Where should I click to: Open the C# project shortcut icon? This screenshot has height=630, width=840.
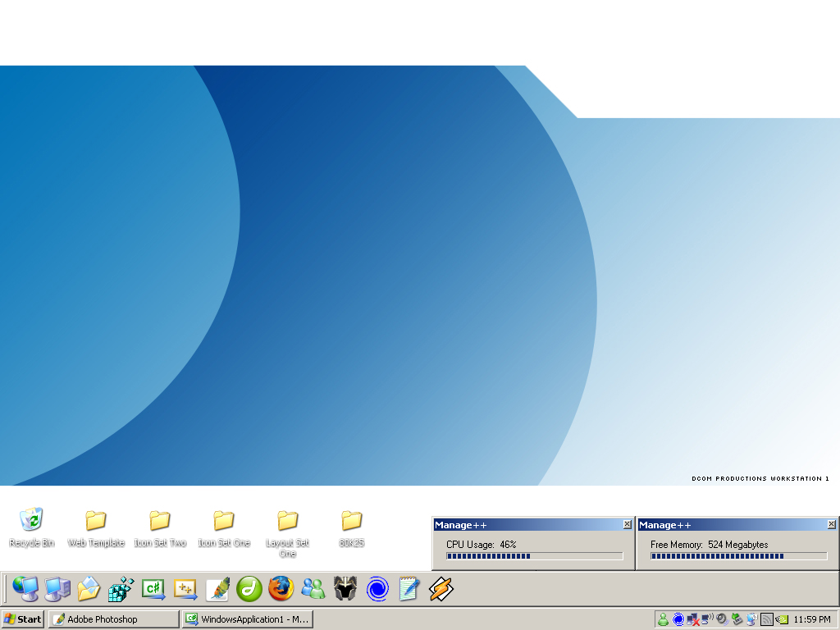(x=153, y=588)
